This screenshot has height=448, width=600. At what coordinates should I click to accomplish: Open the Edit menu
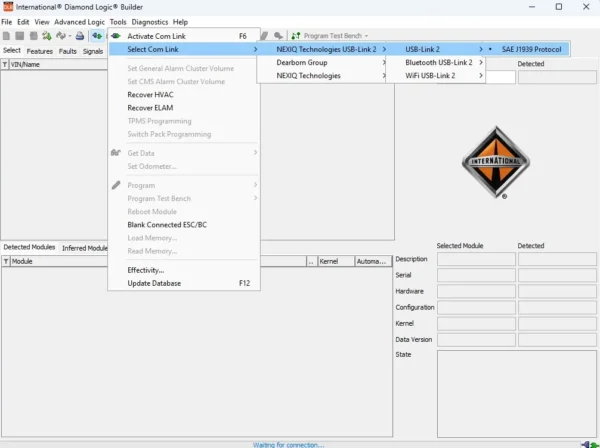(23, 22)
